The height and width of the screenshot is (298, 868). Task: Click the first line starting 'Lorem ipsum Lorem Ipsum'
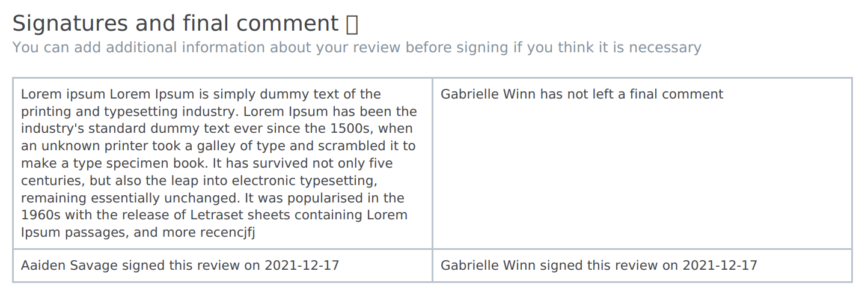(201, 94)
